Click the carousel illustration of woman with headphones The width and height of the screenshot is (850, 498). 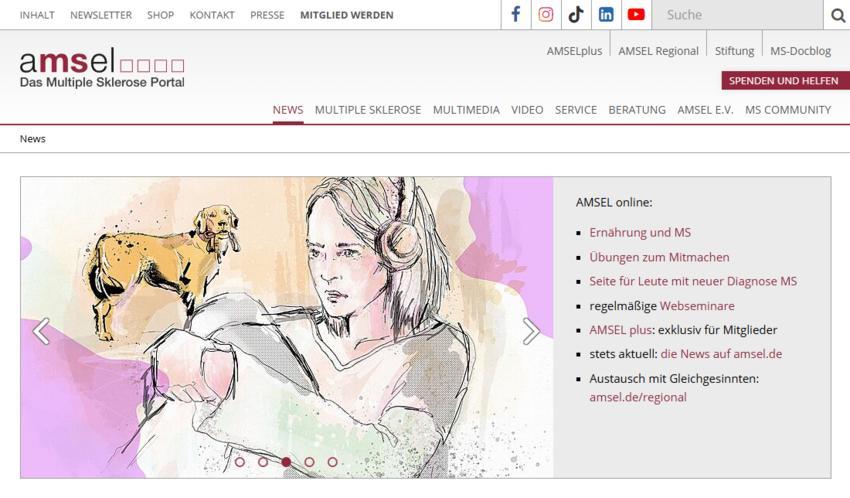(287, 327)
